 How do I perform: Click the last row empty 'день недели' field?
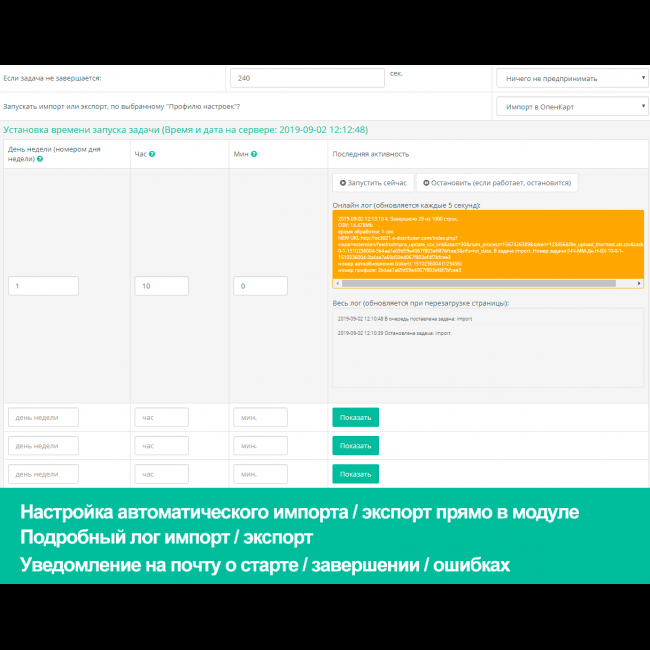pyautogui.click(x=43, y=474)
